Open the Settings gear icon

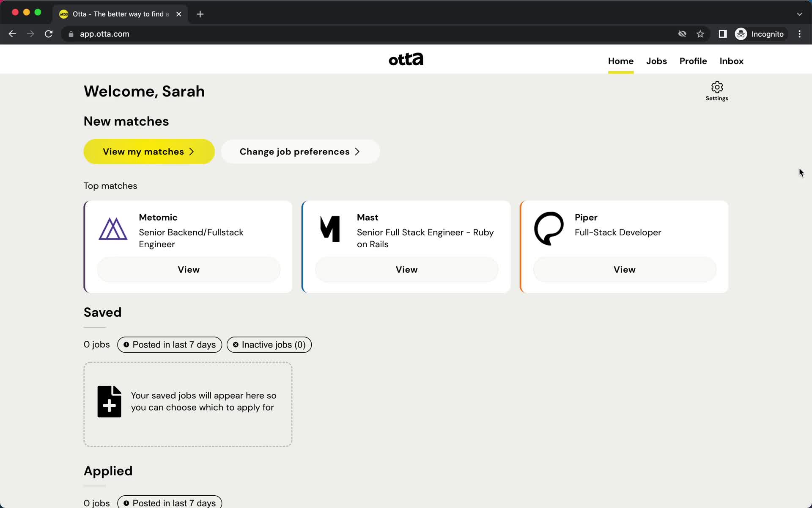pyautogui.click(x=717, y=88)
